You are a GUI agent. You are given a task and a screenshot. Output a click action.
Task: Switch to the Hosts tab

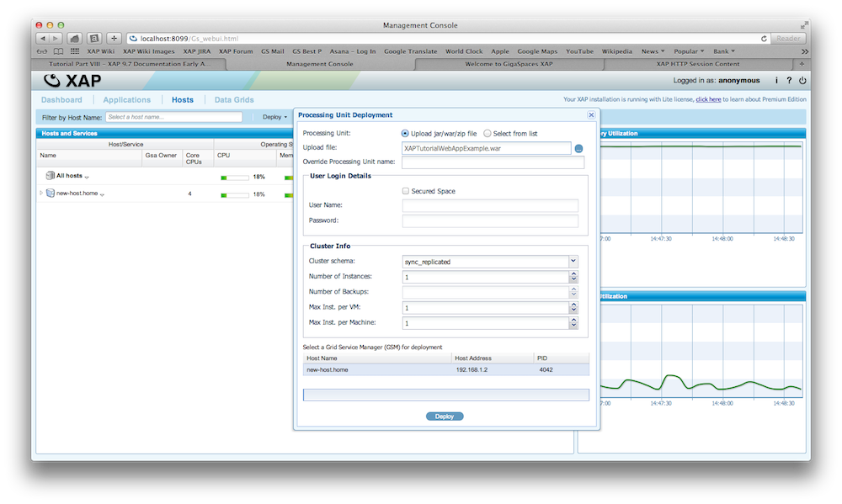point(183,100)
